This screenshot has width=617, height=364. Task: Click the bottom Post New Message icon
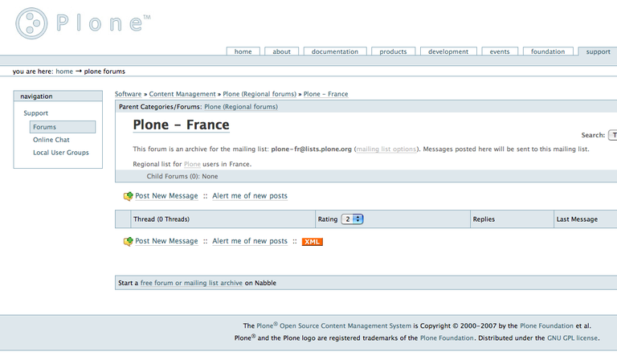coord(128,241)
